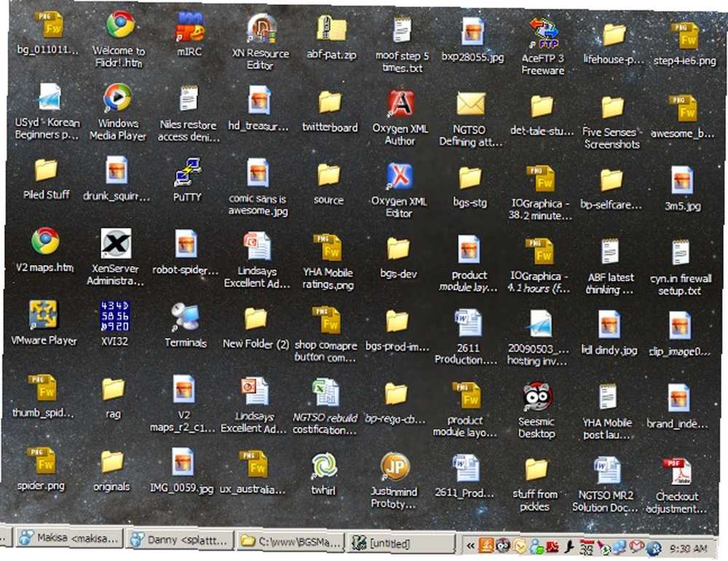The height and width of the screenshot is (561, 728).
Task: Launch the twhirl shortcut
Action: coord(325,466)
